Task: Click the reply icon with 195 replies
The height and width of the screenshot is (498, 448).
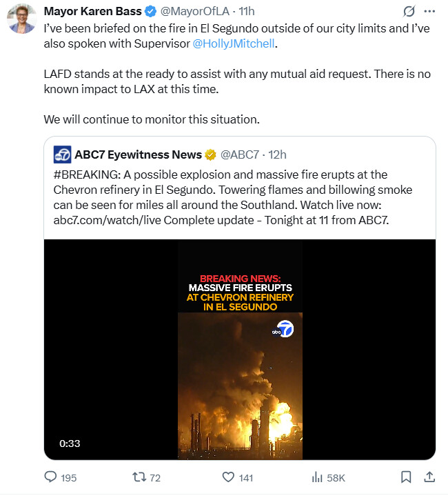Action: [x=51, y=477]
